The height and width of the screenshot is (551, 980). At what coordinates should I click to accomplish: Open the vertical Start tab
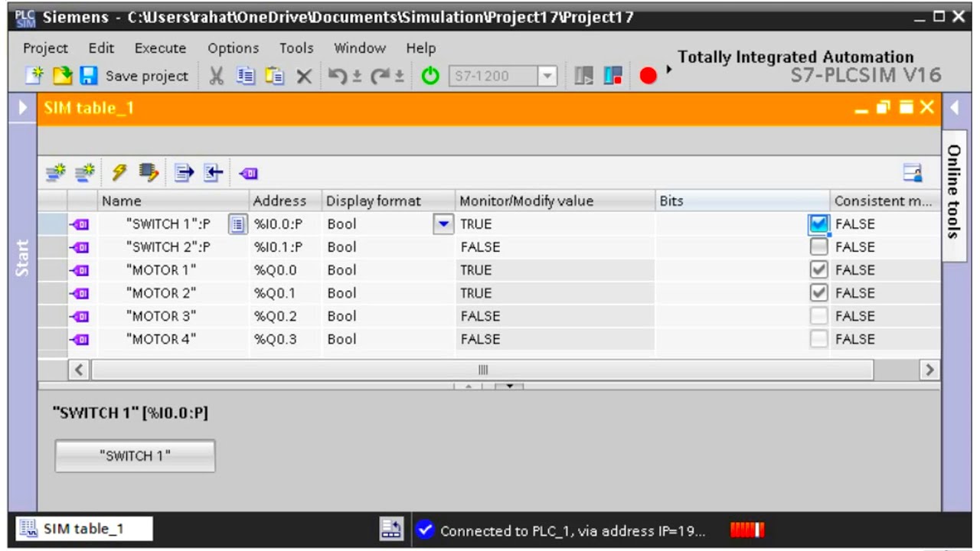(22, 258)
